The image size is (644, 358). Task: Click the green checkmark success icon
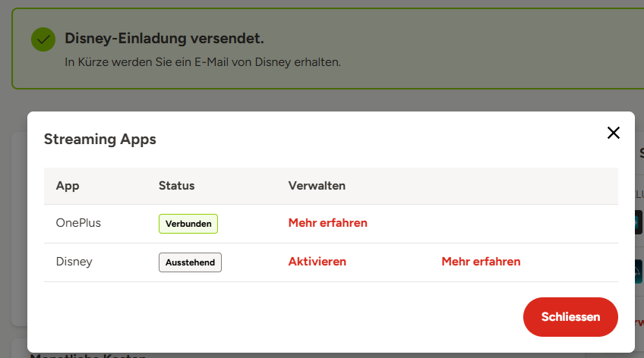43,39
